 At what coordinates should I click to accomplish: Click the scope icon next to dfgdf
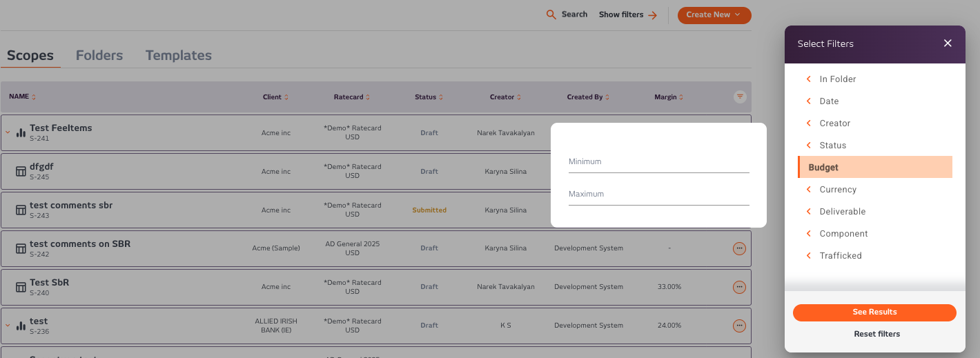pos(21,171)
